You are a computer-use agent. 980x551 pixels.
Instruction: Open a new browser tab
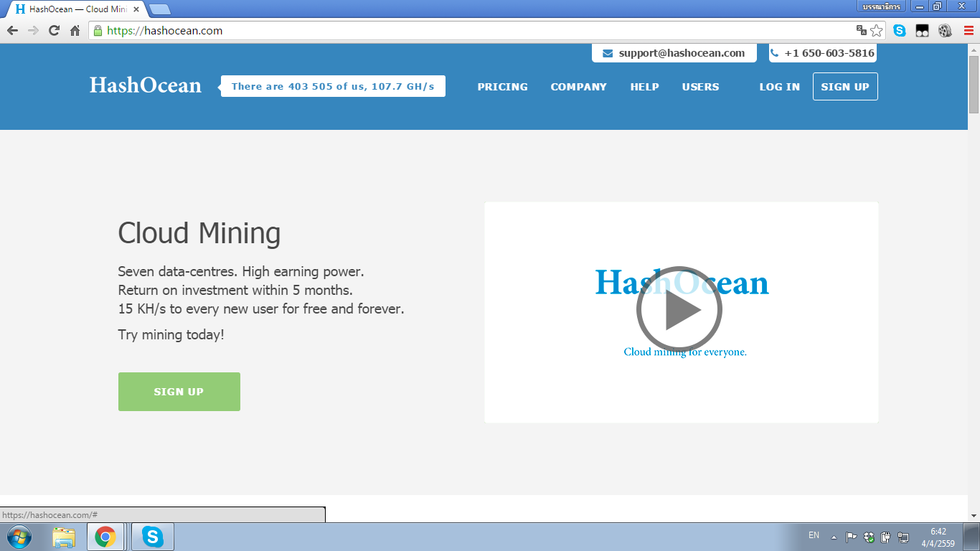click(159, 9)
